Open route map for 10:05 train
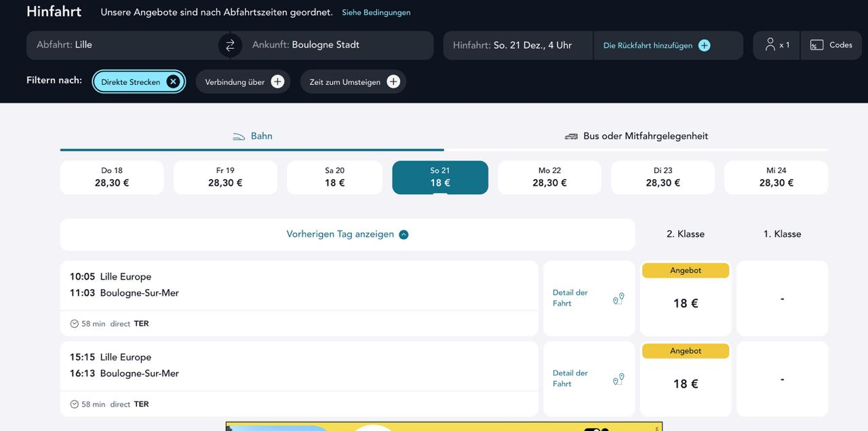The width and height of the screenshot is (868, 431). [618, 299]
